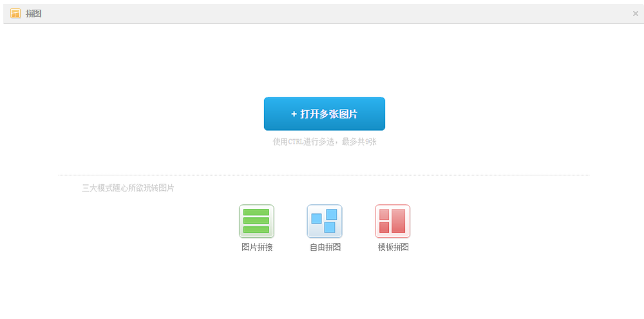Close the 拼图 window with the X
Screen dimensions: 644x319
pos(635,14)
